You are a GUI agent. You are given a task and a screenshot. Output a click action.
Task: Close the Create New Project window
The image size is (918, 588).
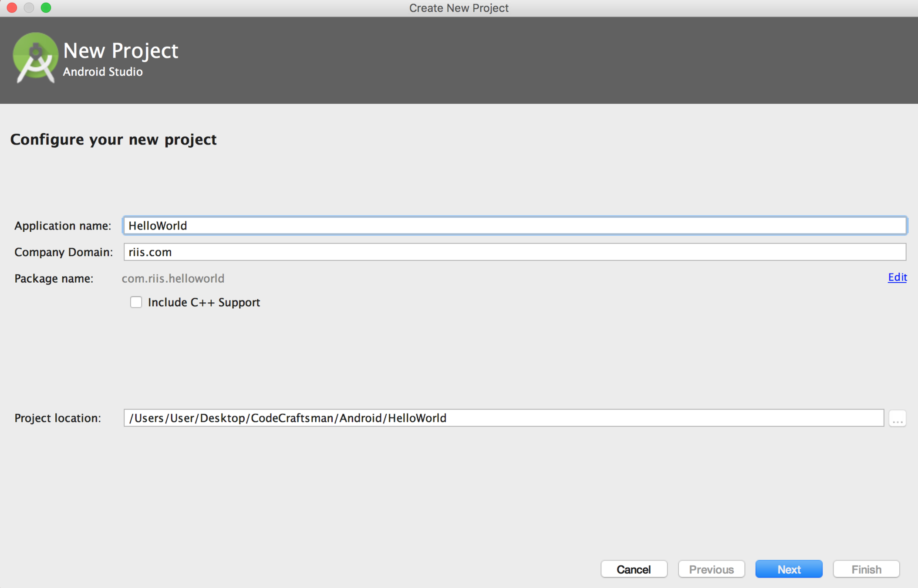click(12, 8)
